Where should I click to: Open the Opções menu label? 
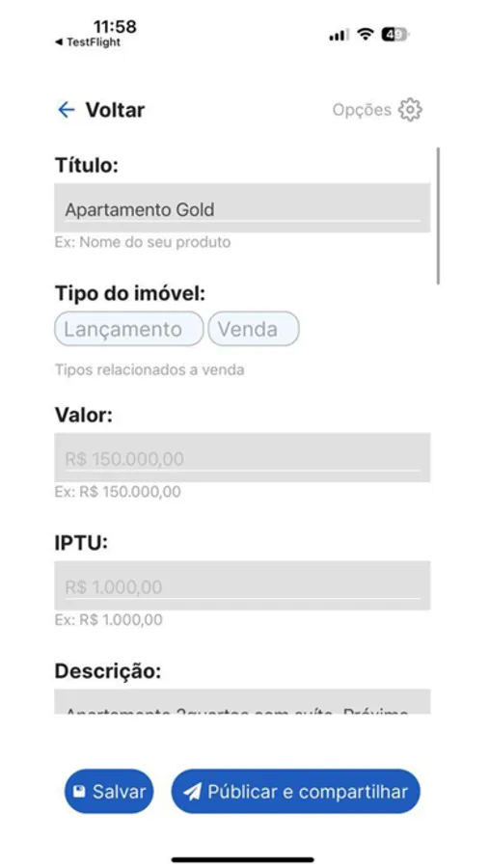362,110
